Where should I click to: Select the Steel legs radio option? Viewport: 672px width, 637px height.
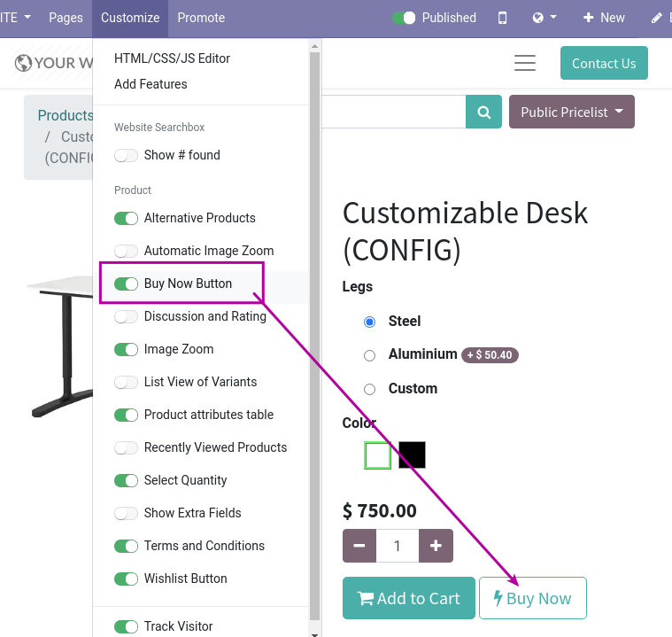369,322
